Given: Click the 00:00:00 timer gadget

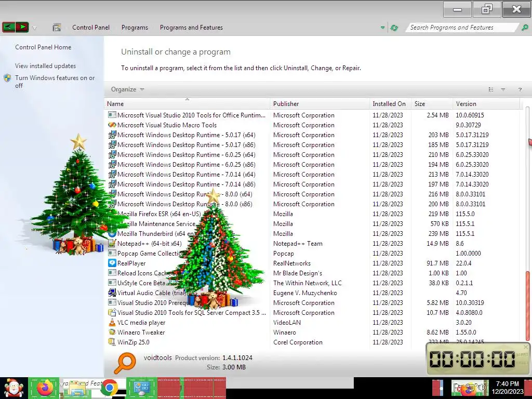Looking at the screenshot, I should [478, 359].
